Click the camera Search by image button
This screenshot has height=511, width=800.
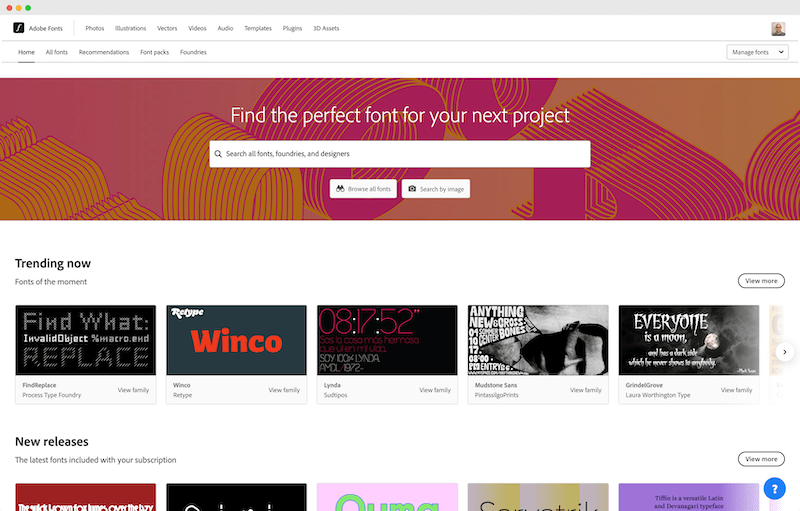coord(436,189)
